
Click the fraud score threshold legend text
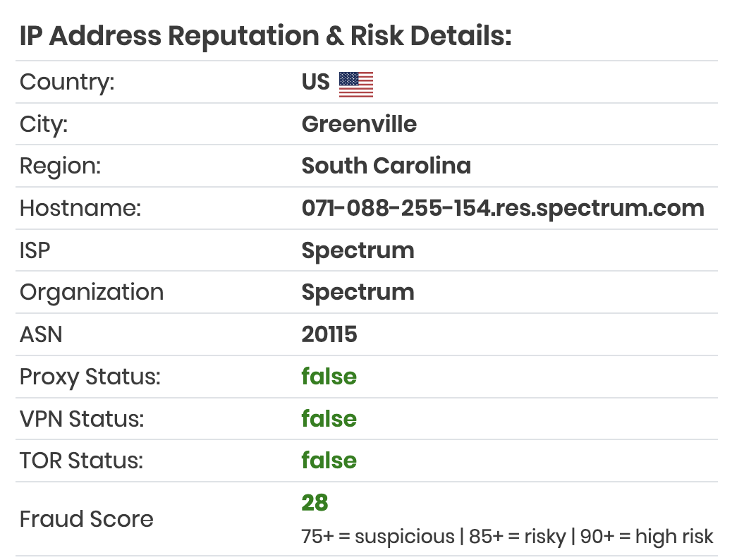click(x=507, y=536)
